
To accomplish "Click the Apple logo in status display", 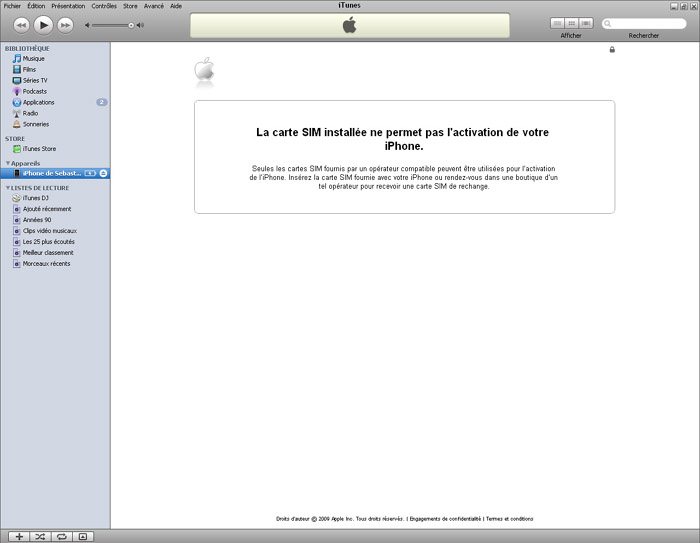I will pyautogui.click(x=350, y=25).
